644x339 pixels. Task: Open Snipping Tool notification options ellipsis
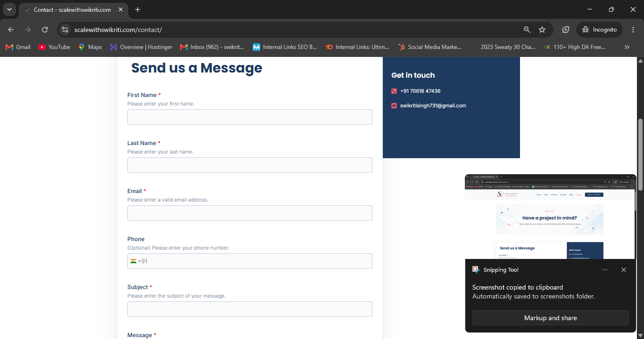pyautogui.click(x=605, y=270)
